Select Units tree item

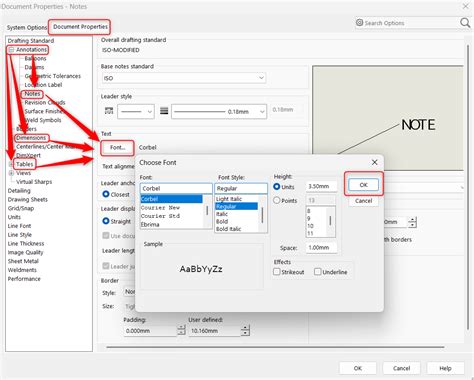(14, 217)
